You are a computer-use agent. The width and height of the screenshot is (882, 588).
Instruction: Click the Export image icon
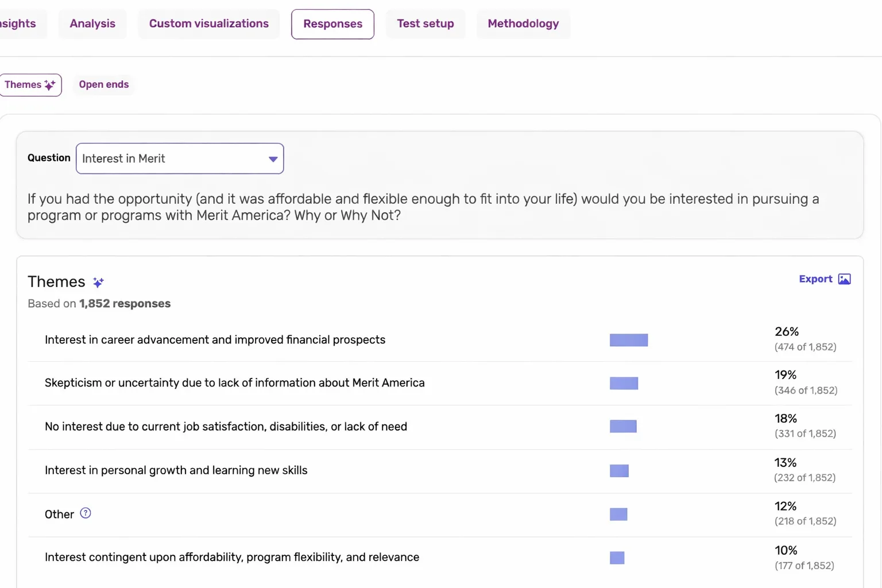844,279
